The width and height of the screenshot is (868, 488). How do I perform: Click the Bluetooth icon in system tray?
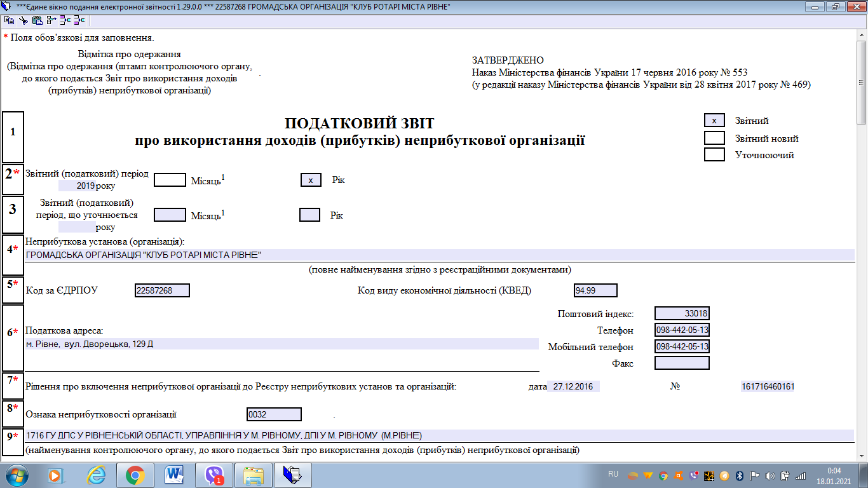740,475
